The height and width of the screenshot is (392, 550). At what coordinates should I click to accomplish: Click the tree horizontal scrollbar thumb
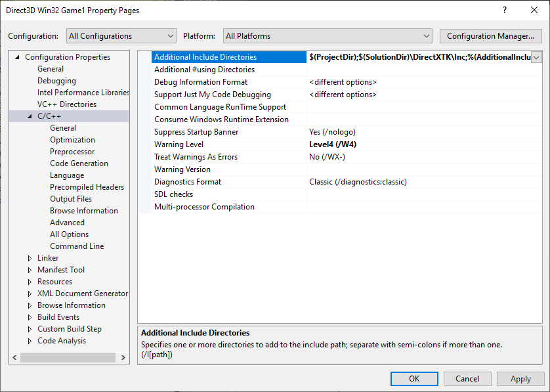point(68,357)
